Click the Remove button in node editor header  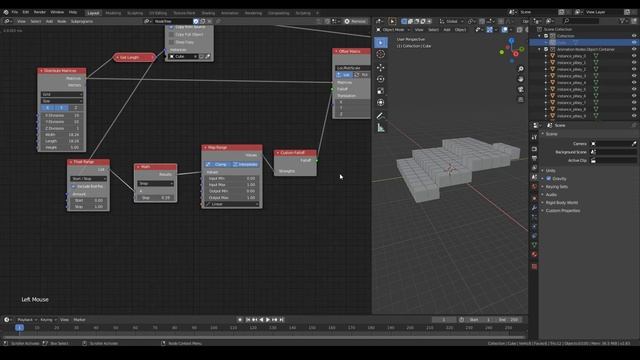click(x=356, y=21)
